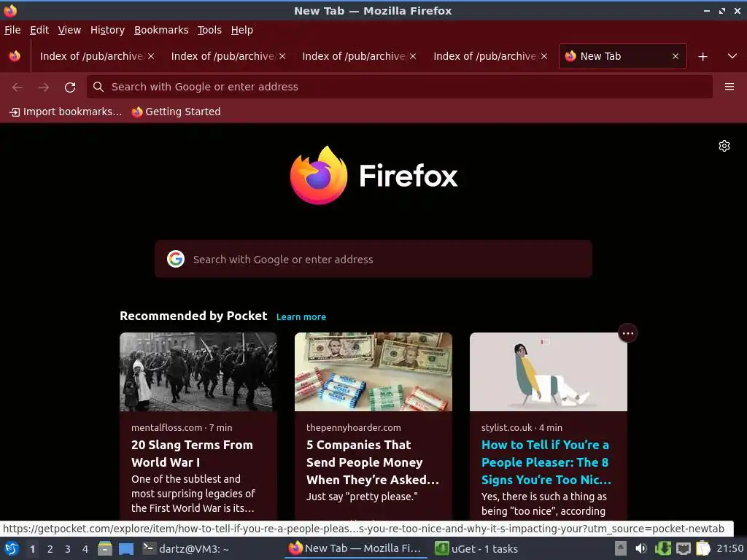
Task: Open the personalize new tab gear icon
Action: (724, 146)
